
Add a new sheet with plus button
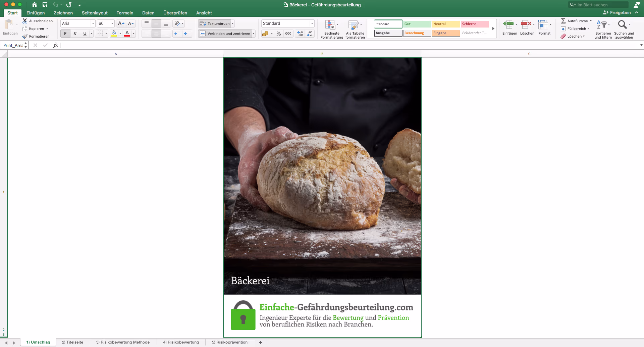[x=261, y=342]
